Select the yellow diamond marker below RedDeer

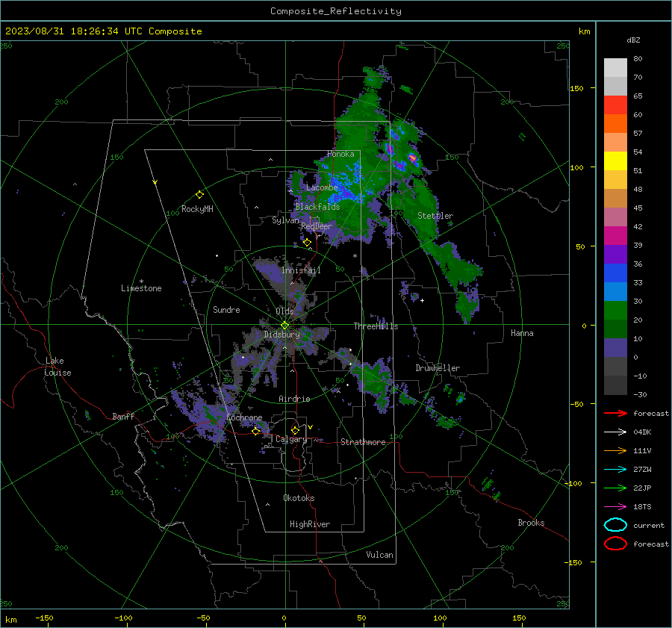coord(307,243)
